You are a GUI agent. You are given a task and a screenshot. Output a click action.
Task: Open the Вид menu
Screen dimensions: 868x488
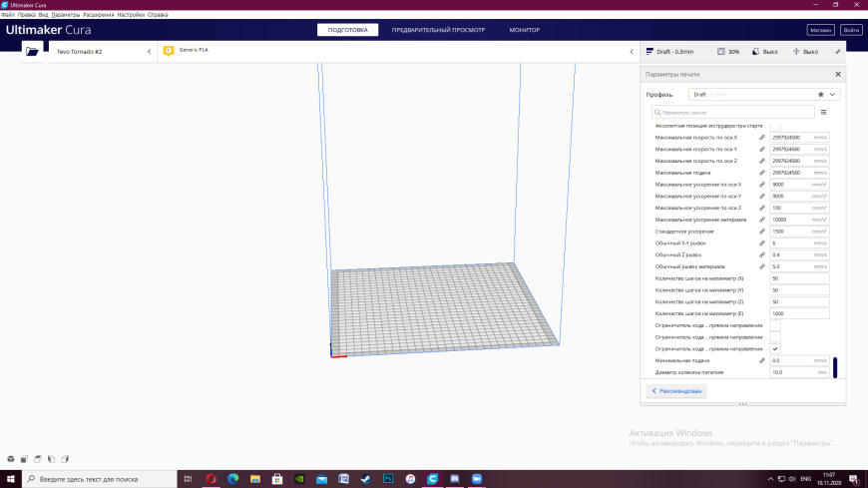(43, 14)
